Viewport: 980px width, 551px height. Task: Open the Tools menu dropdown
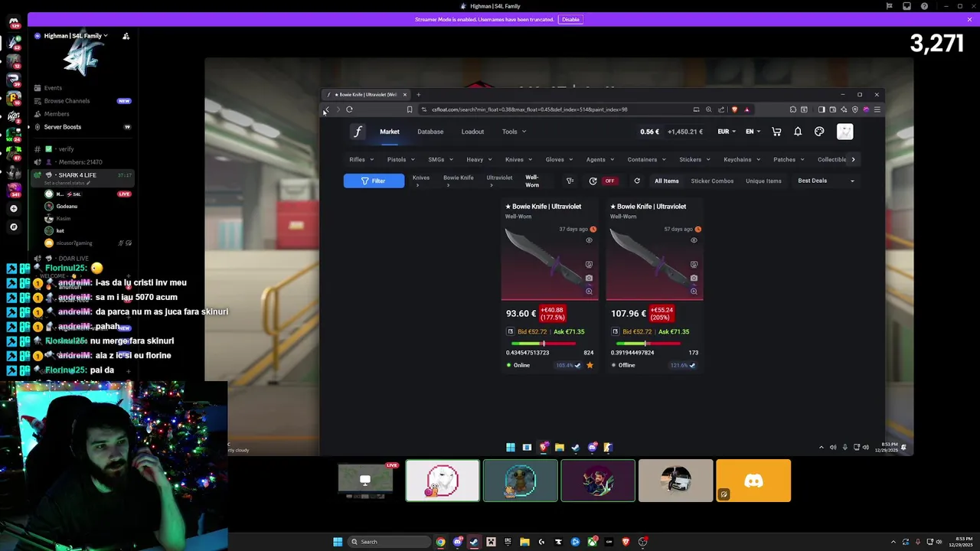click(x=514, y=132)
